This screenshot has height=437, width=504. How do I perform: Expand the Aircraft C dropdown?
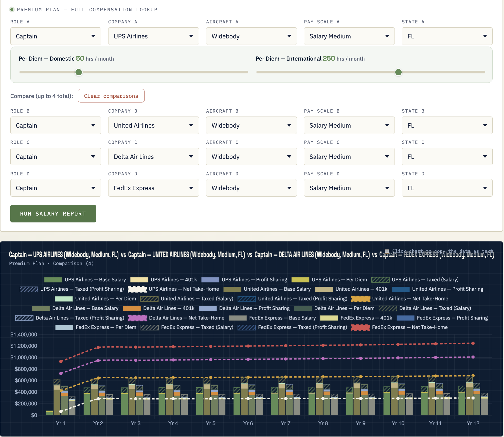[251, 157]
